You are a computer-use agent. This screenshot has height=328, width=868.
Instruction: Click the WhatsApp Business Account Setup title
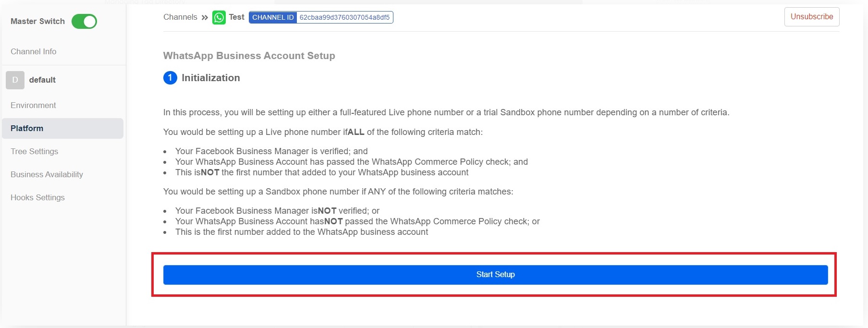[249, 56]
